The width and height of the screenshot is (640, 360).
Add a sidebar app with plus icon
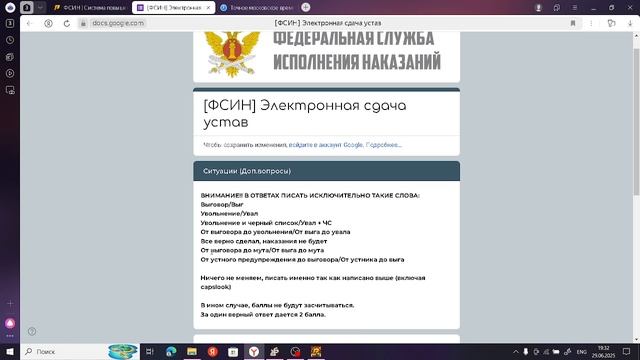(10, 303)
